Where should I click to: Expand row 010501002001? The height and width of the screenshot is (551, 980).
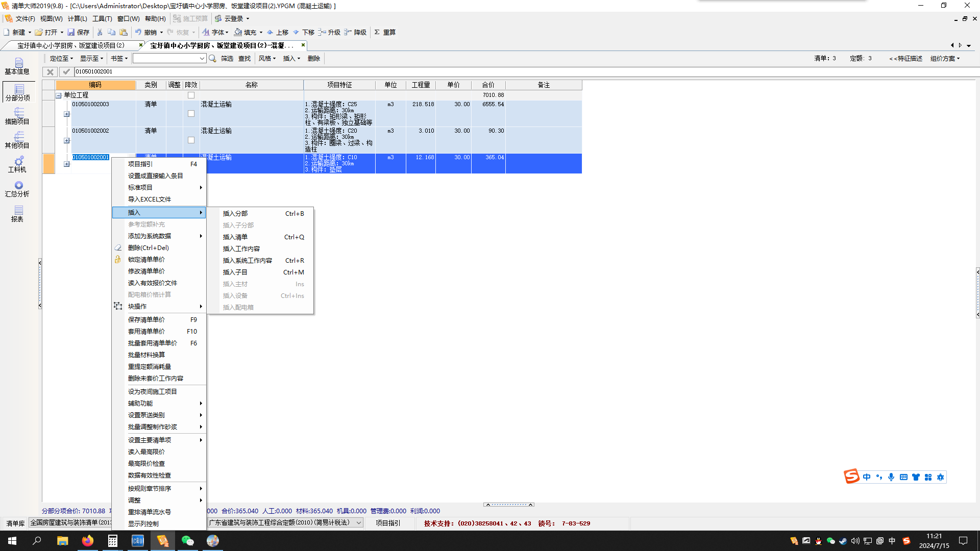66,164
